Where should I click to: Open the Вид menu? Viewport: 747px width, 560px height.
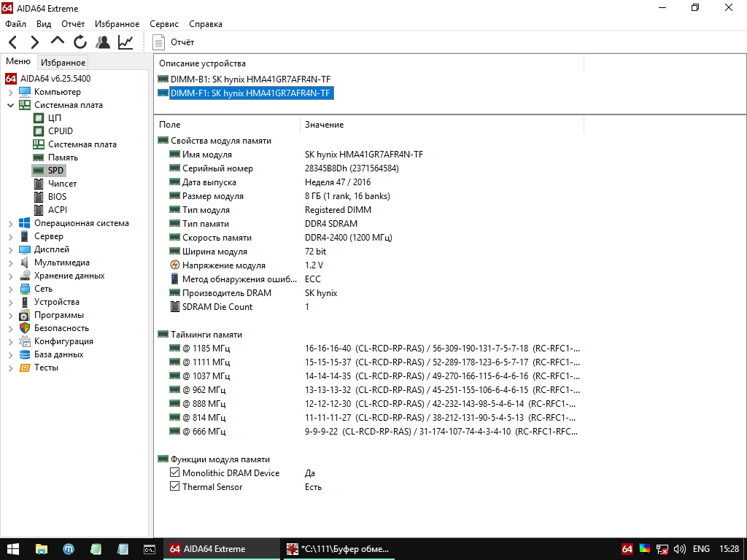(44, 24)
